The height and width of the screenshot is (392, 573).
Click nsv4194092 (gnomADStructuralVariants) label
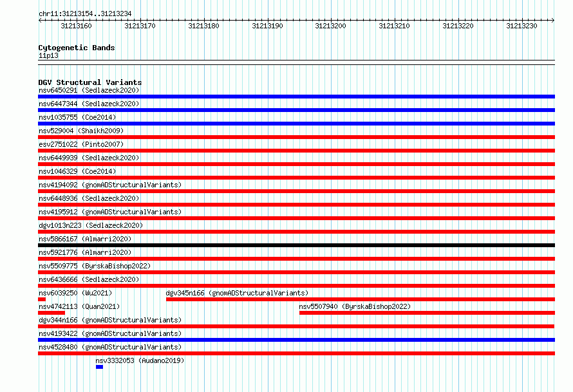click(x=110, y=185)
